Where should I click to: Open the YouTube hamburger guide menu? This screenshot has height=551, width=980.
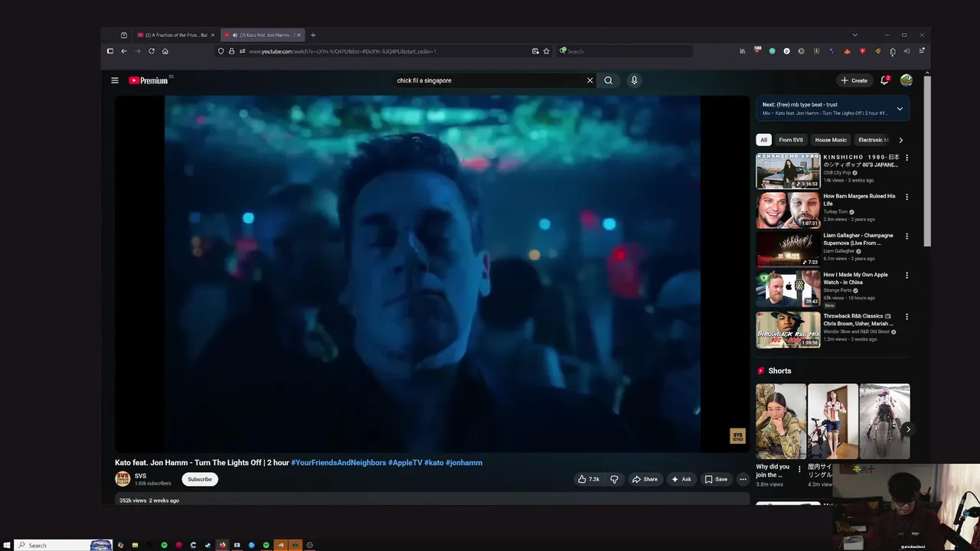click(115, 80)
